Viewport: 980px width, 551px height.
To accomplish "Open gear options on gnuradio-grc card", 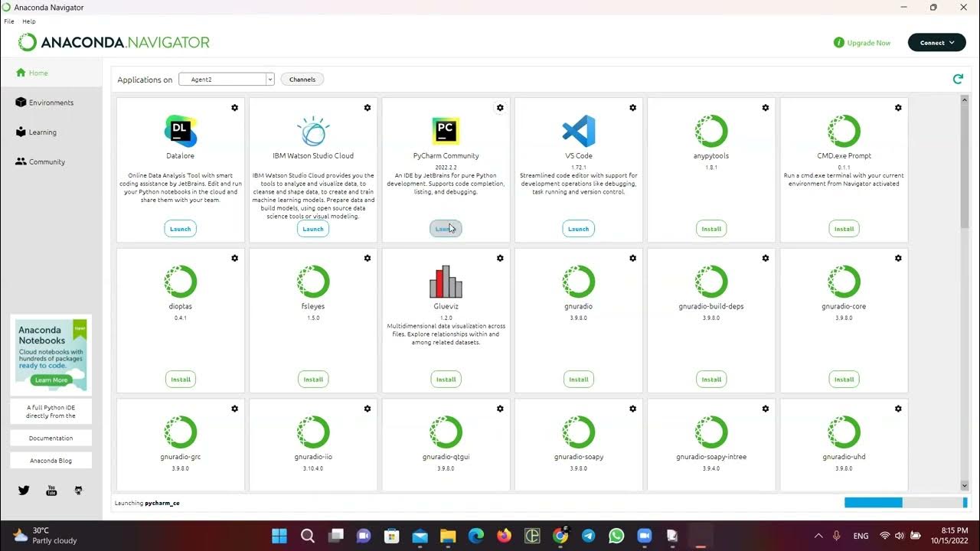I will pos(235,409).
